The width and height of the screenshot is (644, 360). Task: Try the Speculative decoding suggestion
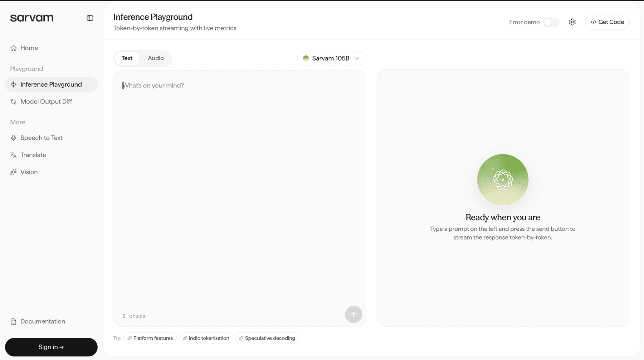(x=267, y=338)
